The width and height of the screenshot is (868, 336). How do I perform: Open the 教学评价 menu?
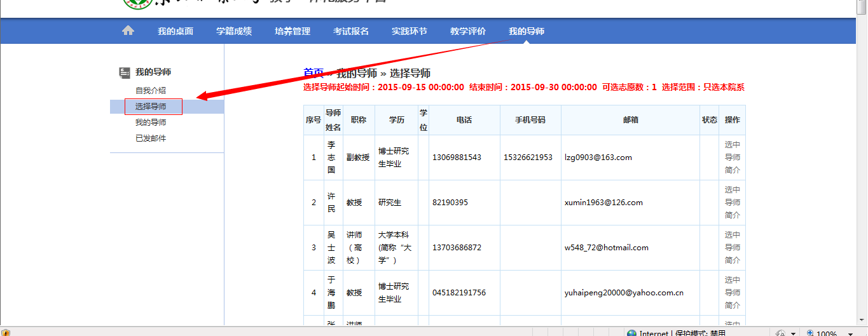coord(468,31)
